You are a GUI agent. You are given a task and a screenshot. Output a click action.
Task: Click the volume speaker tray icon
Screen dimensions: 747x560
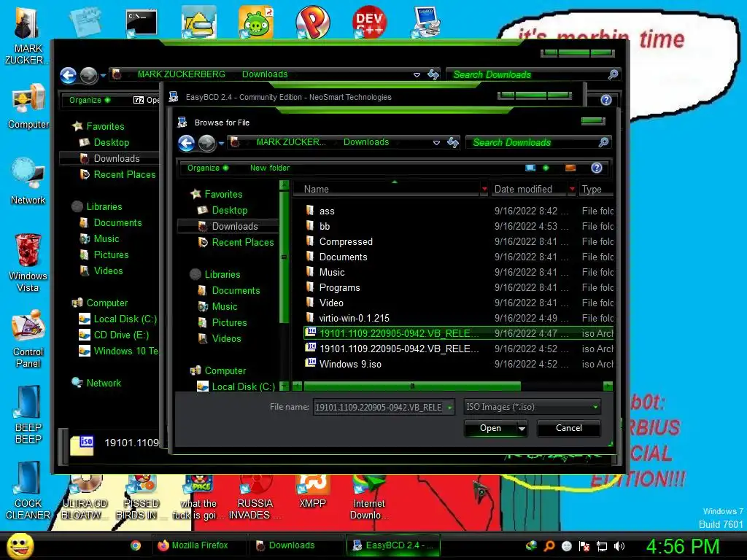pos(619,546)
